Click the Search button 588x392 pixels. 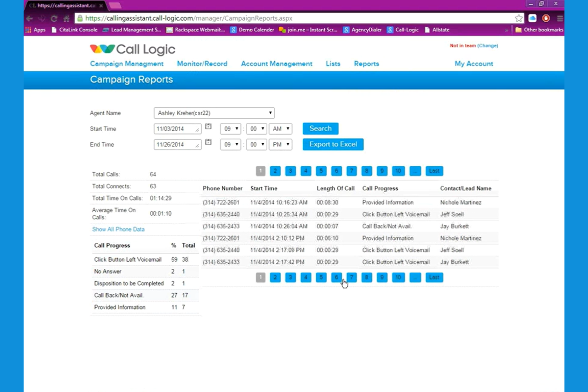tap(320, 128)
